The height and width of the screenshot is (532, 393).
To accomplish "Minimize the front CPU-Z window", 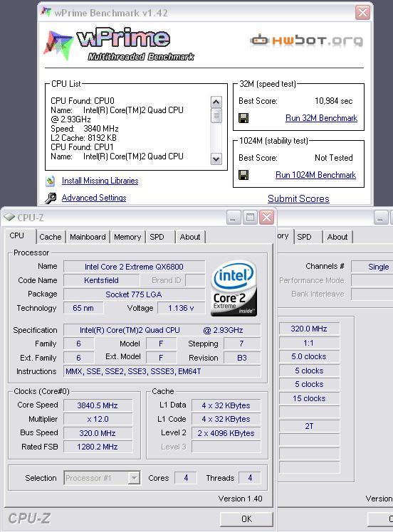I will click(x=234, y=218).
